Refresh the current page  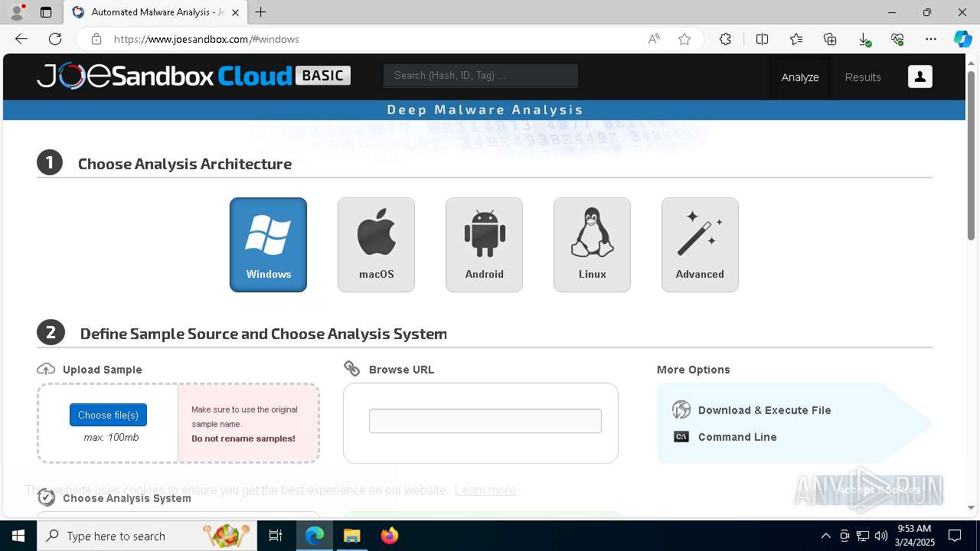pyautogui.click(x=55, y=39)
